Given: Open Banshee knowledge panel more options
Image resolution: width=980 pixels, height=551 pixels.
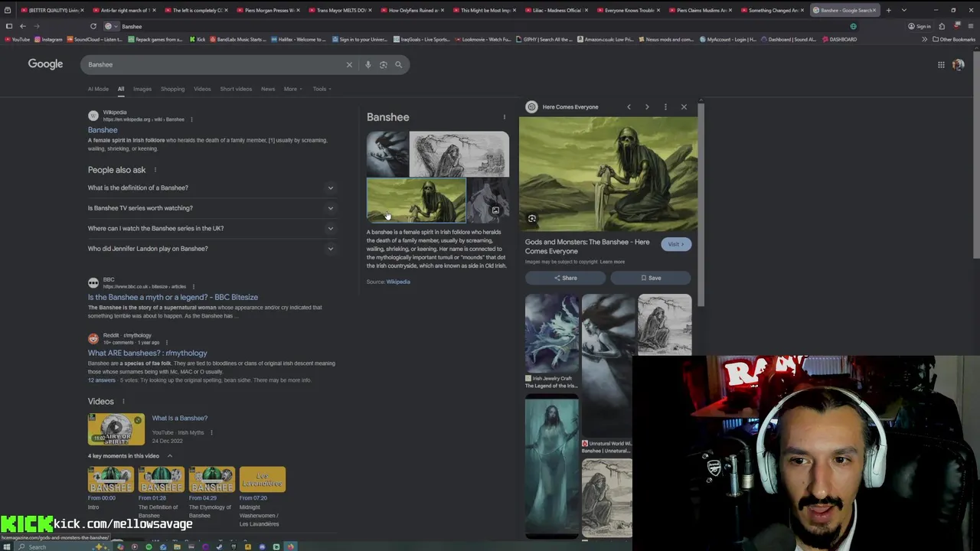Looking at the screenshot, I should point(504,117).
